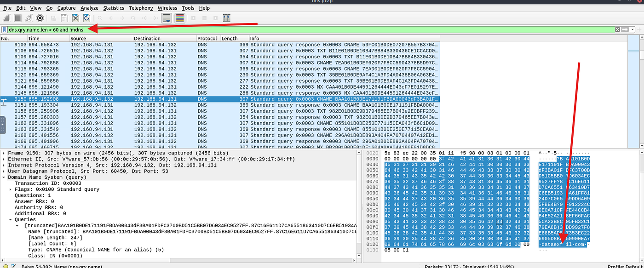Collapse the Queries tree node
This screenshot has height=268, width=644.
pyautogui.click(x=11, y=220)
